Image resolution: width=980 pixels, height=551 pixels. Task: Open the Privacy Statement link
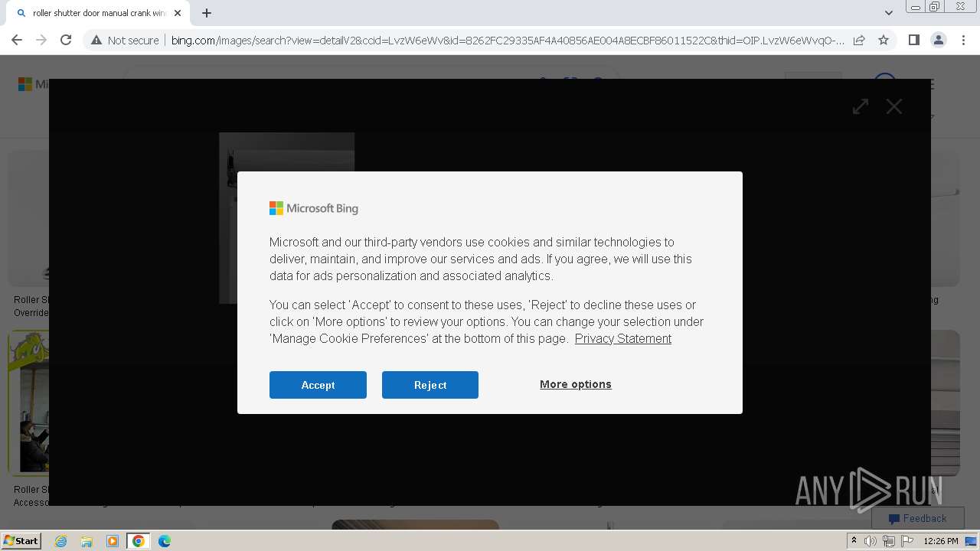[623, 338]
